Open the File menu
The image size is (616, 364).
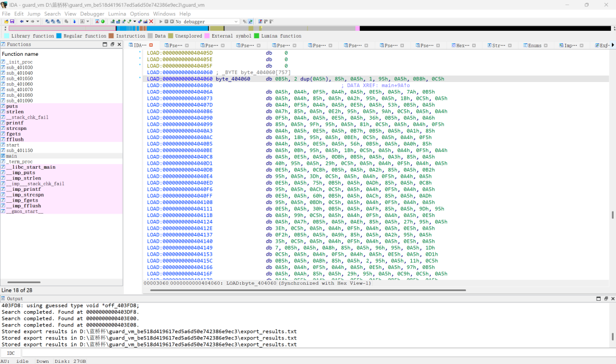[6, 14]
